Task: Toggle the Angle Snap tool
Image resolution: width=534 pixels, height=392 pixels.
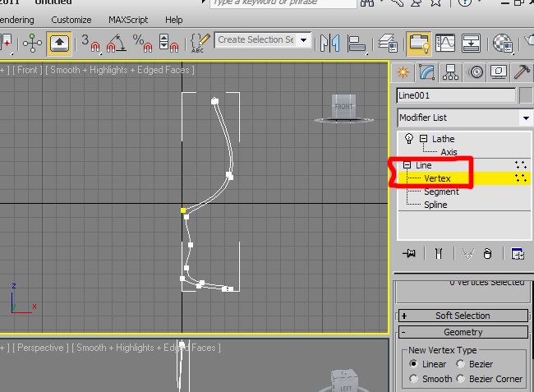Action: click(117, 44)
